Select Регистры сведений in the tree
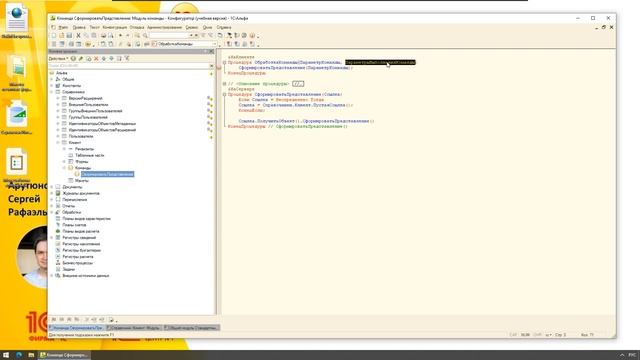 click(x=79, y=238)
